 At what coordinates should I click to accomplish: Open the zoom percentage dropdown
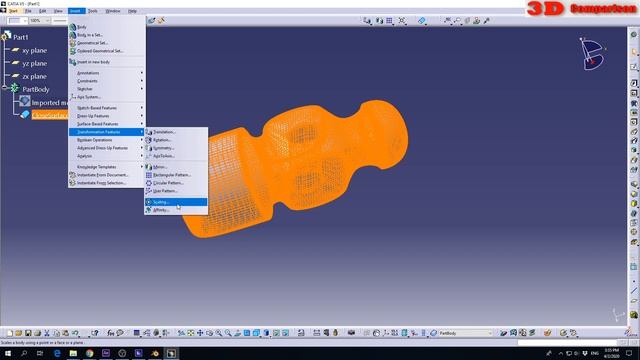click(x=47, y=20)
